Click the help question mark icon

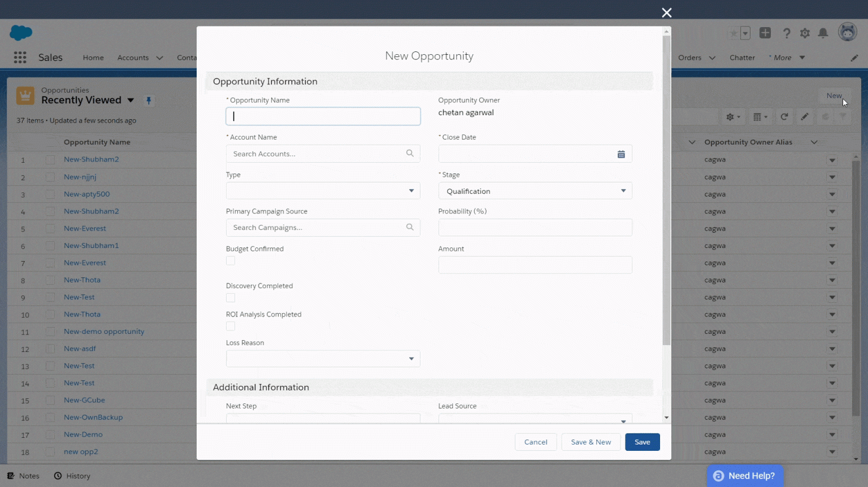786,33
